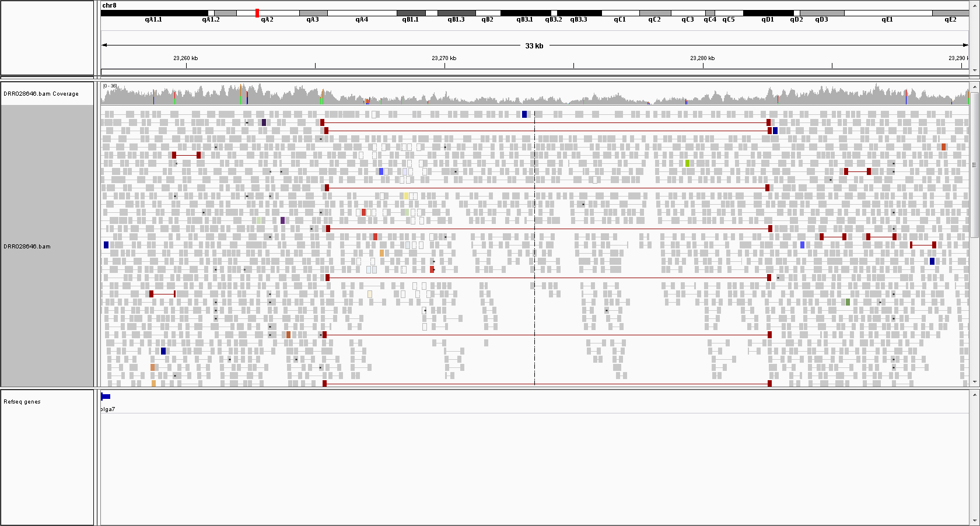This screenshot has width=980, height=526.
Task: Click alignment panel scrollbar up arrow
Action: point(974,86)
